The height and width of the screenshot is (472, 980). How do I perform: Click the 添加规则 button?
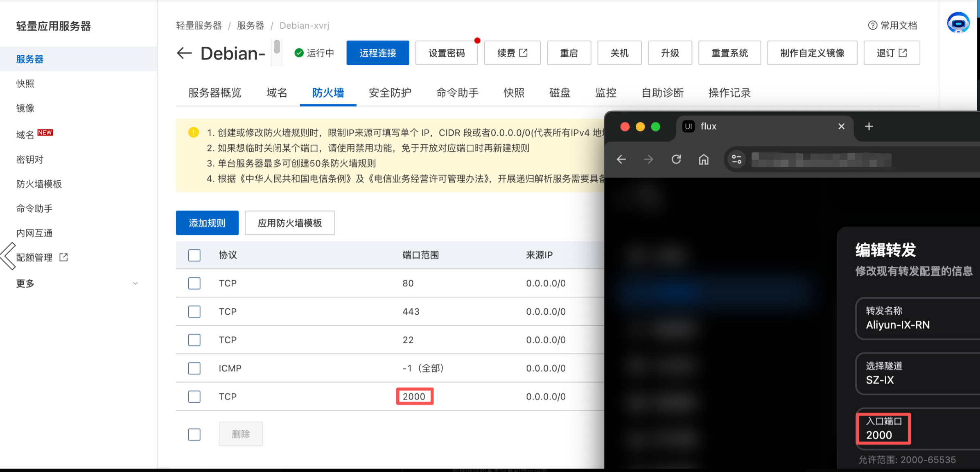[x=207, y=223]
